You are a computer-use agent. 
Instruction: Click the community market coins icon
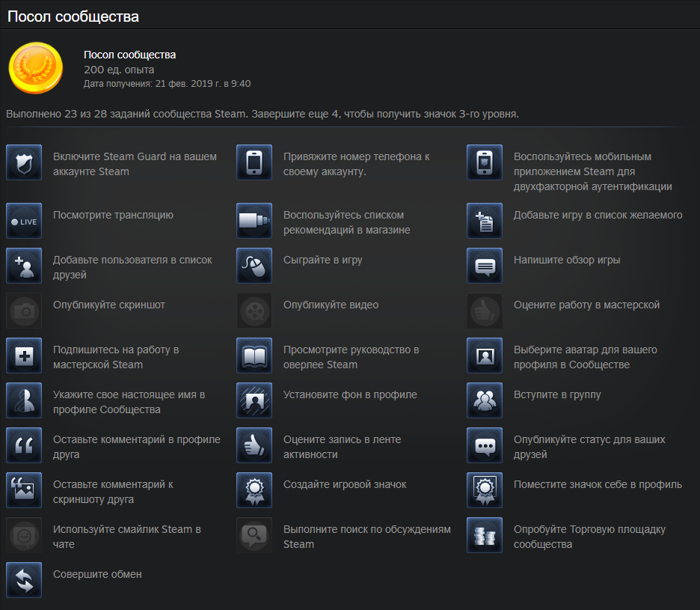pyautogui.click(x=485, y=535)
